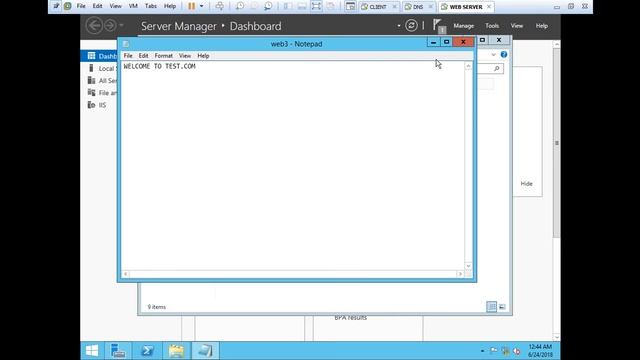Open File Explorer from the taskbar
This screenshot has width=640, height=360.
point(176,351)
